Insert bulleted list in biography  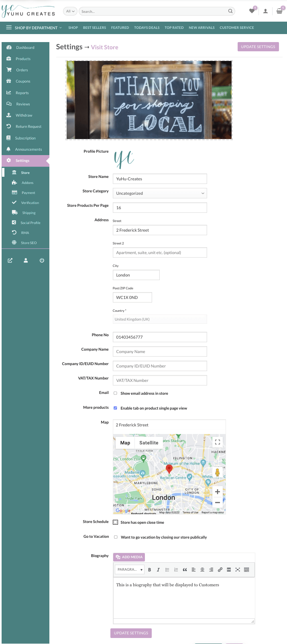pyautogui.click(x=167, y=569)
